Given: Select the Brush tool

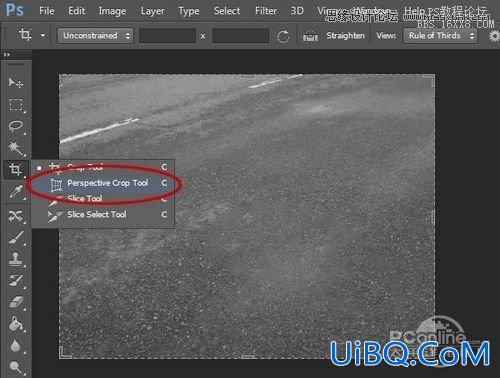Looking at the screenshot, I should [x=15, y=238].
